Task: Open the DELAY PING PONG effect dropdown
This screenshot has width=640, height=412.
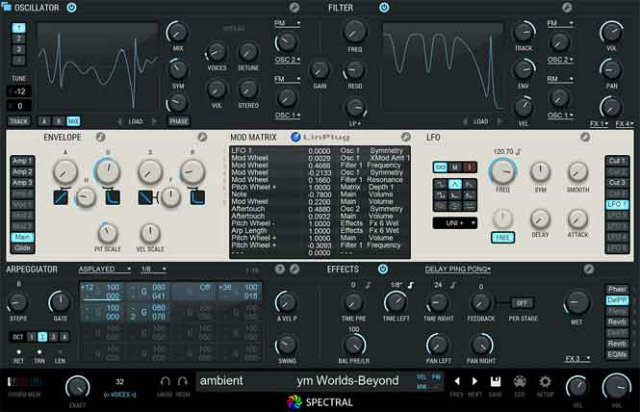Action: (x=458, y=269)
